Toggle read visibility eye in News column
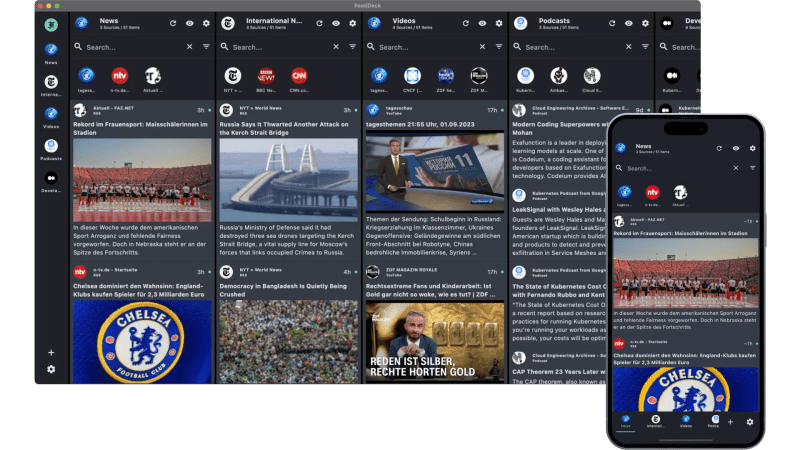 (x=189, y=23)
